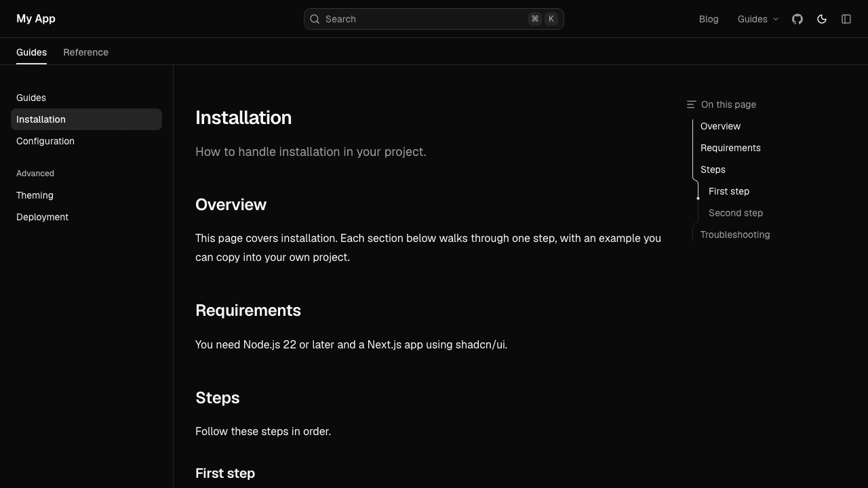Collapse sidebar using panel icon
868x488 pixels.
click(x=846, y=19)
